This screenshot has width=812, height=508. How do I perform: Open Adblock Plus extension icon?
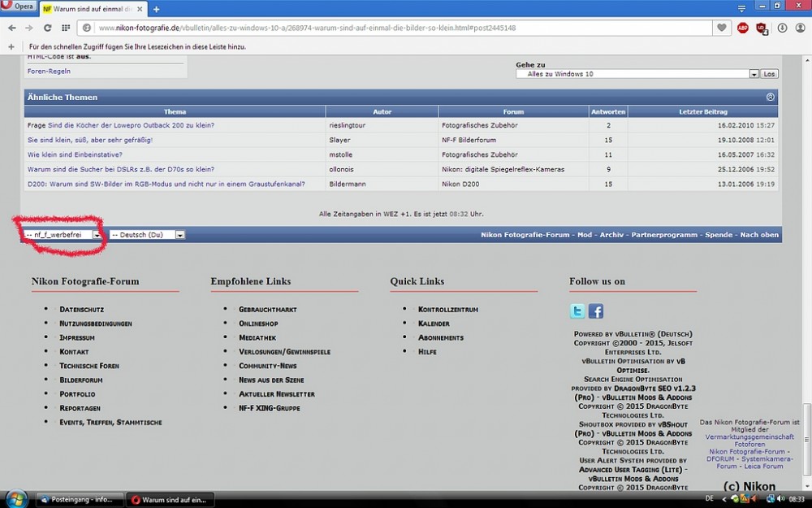click(x=743, y=28)
